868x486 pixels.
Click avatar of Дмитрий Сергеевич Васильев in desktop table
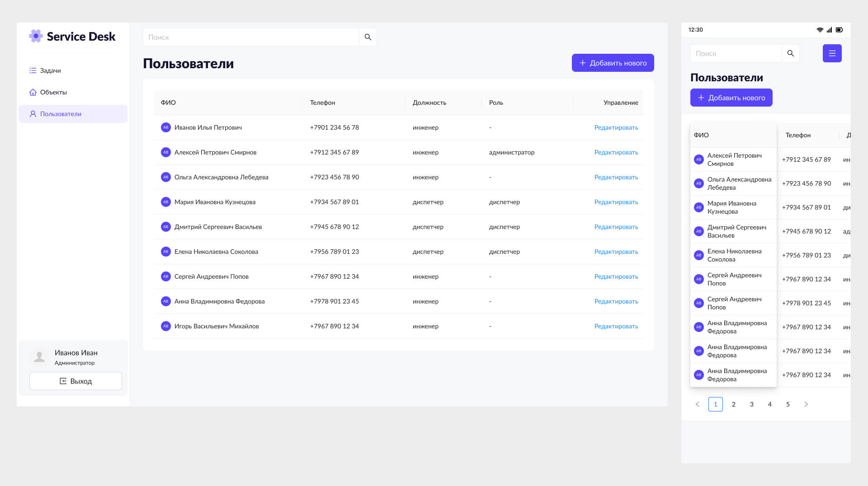coord(166,227)
